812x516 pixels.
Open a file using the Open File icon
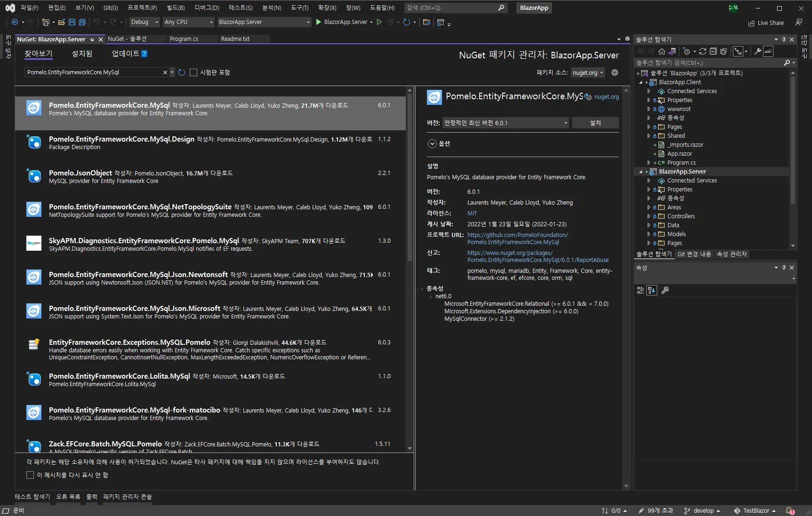coord(61,22)
